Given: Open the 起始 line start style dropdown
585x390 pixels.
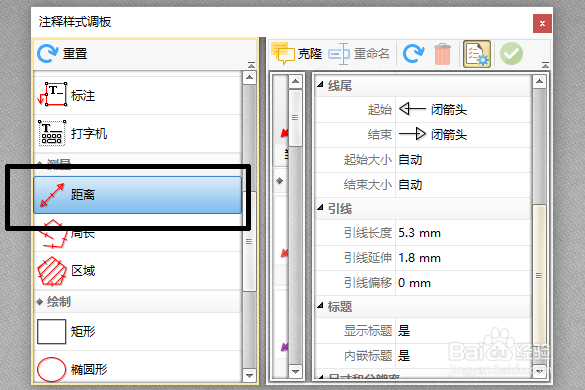Looking at the screenshot, I should pos(463,110).
